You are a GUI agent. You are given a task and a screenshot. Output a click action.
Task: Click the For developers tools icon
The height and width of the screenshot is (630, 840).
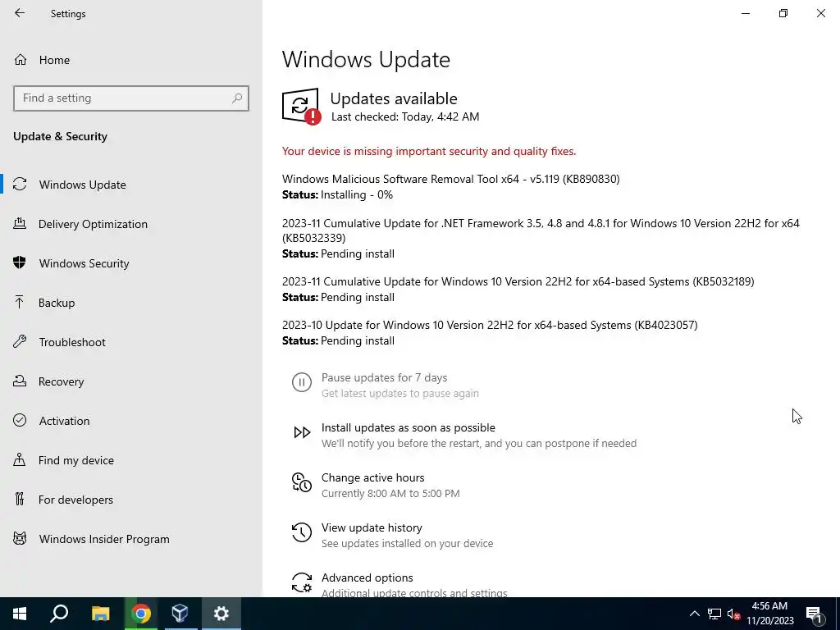click(x=20, y=500)
